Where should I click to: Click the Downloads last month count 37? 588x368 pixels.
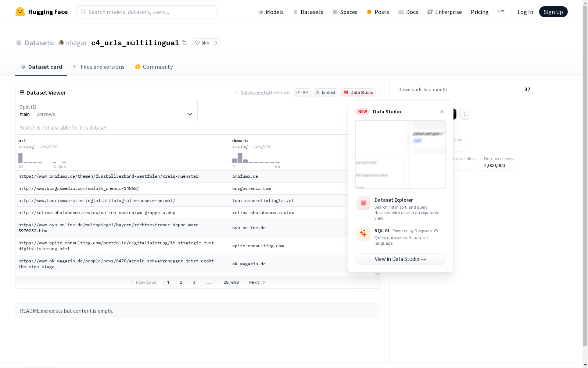click(527, 89)
